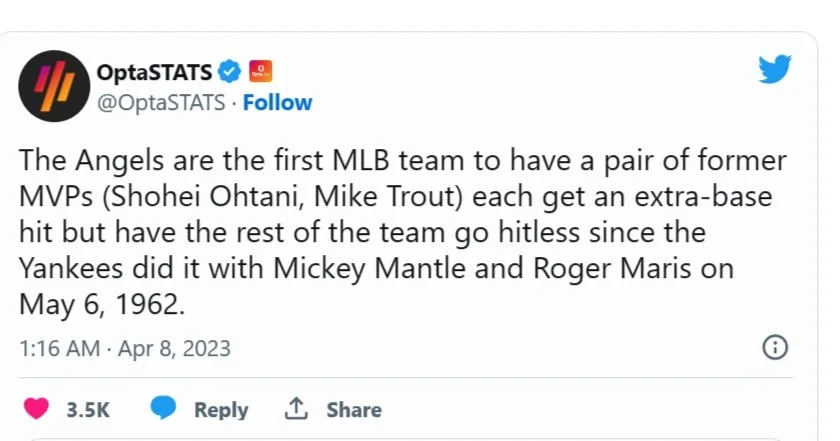This screenshot has height=441, width=840.
Task: Click the Share text label
Action: (x=354, y=410)
